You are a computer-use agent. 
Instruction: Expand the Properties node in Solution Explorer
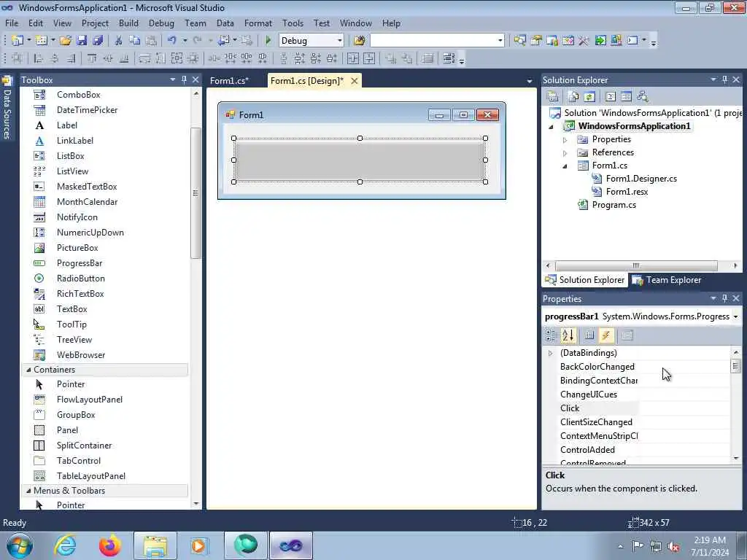[x=565, y=140]
